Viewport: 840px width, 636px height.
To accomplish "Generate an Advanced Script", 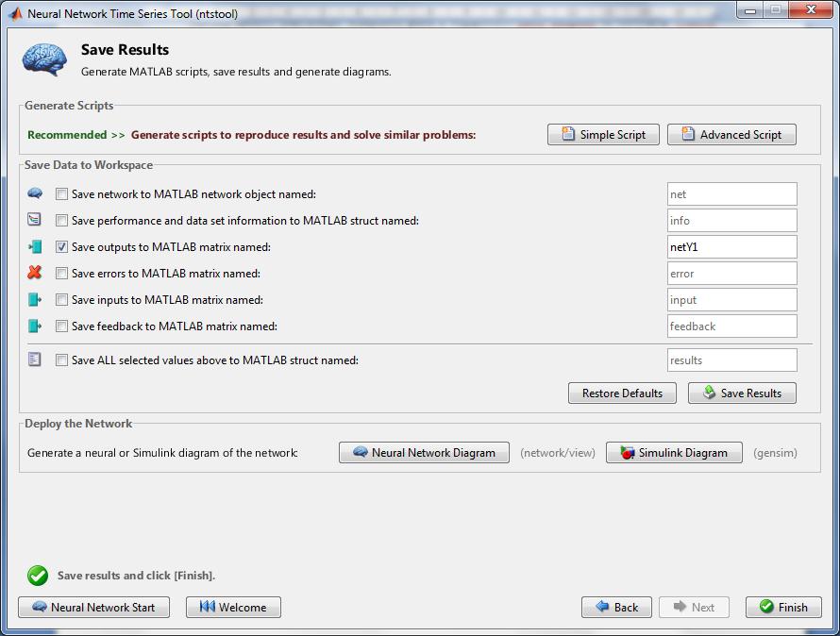I will pyautogui.click(x=731, y=135).
